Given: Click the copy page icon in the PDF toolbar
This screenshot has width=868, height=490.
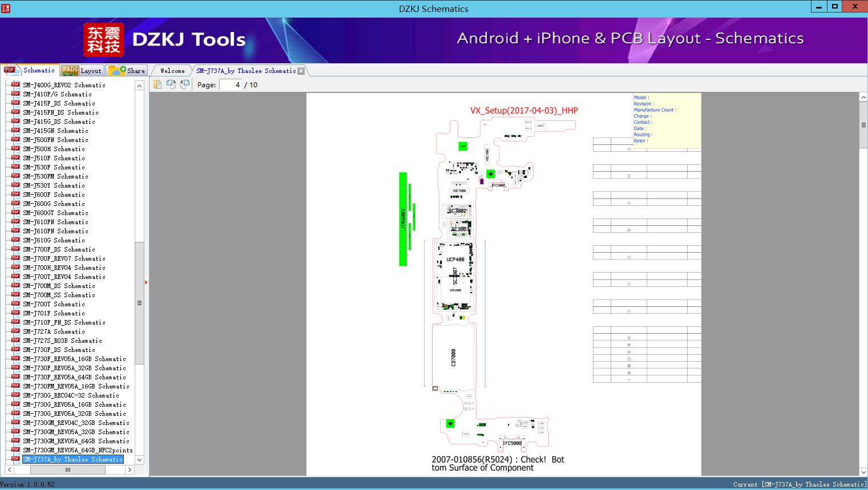Looking at the screenshot, I should 158,84.
